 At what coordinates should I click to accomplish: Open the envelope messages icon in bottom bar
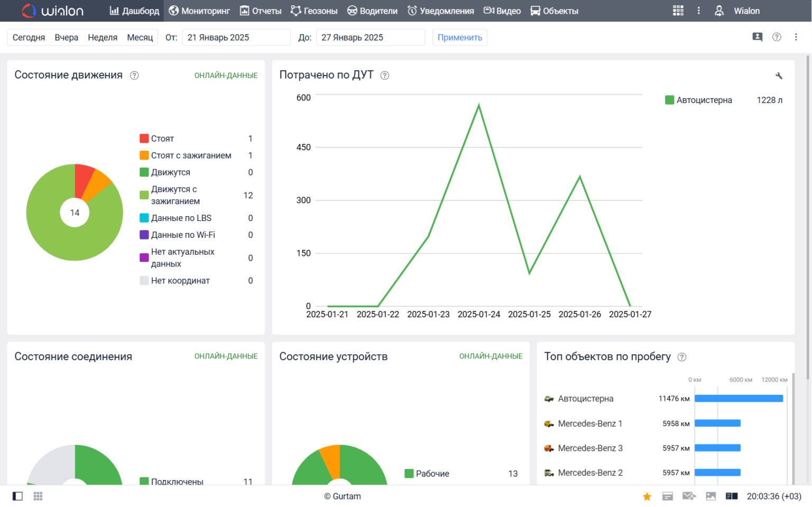click(x=689, y=496)
